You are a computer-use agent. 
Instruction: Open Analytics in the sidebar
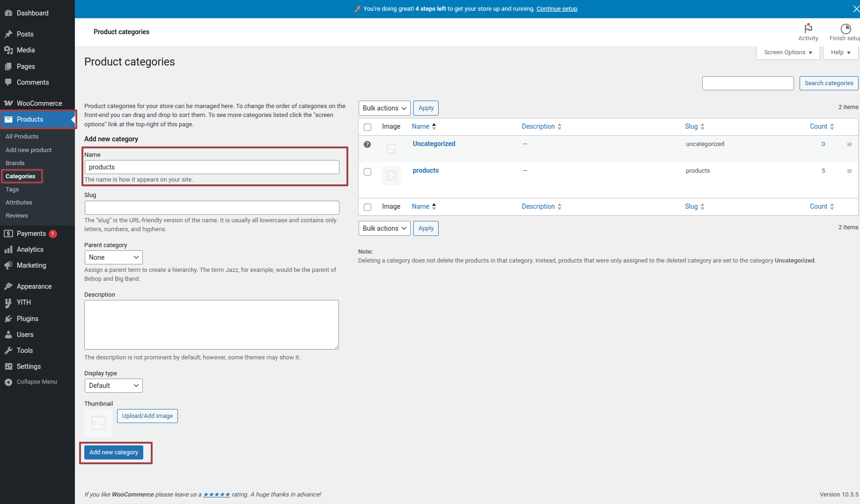point(30,250)
